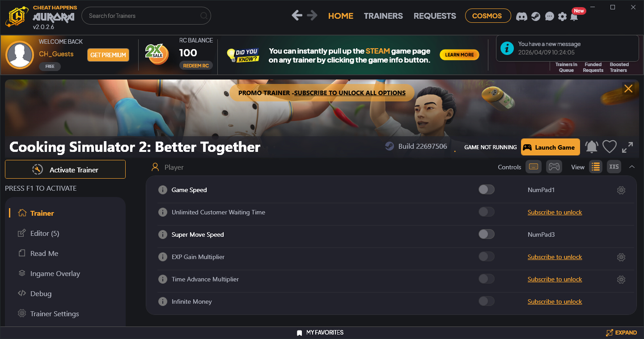Click the Launch Game button
The image size is (644, 339).
tap(551, 147)
